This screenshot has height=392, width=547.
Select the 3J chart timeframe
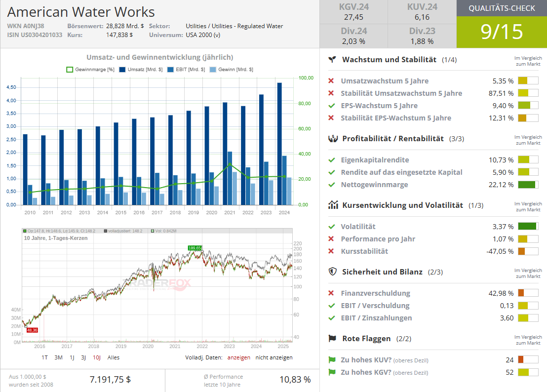83,357
